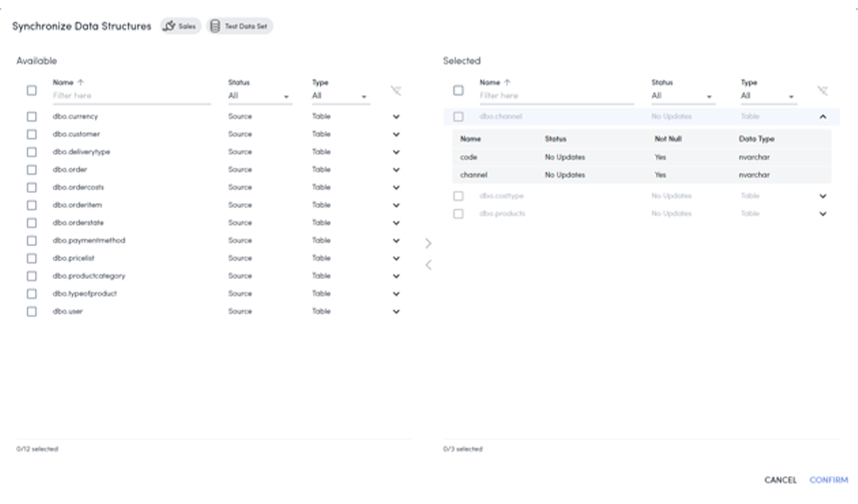Image resolution: width=858 pixels, height=504 pixels.
Task: Collapse the dbo.channel row
Action: tap(823, 117)
